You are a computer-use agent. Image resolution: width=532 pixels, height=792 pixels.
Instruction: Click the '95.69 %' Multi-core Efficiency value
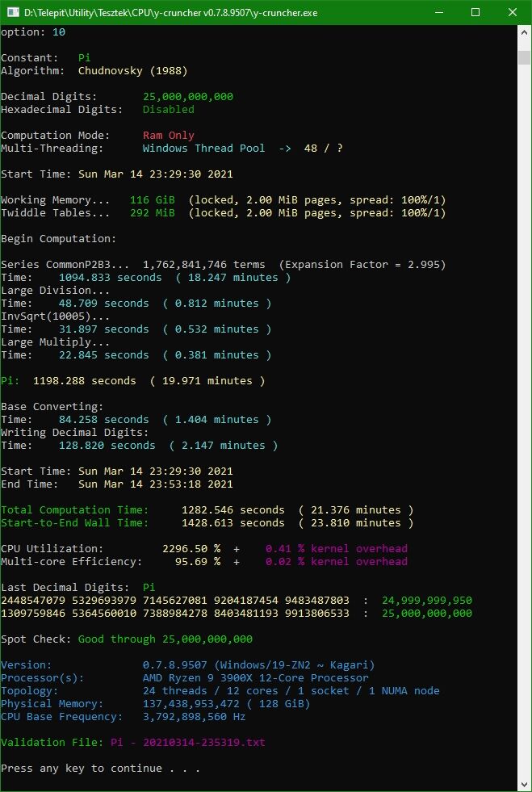[x=198, y=562]
